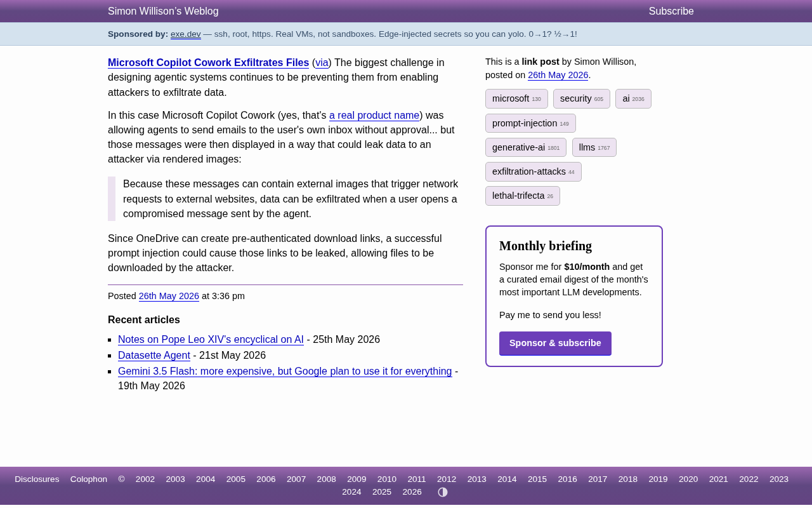This screenshot has width=812, height=508.
Task: Select the ai tag
Action: point(633,98)
